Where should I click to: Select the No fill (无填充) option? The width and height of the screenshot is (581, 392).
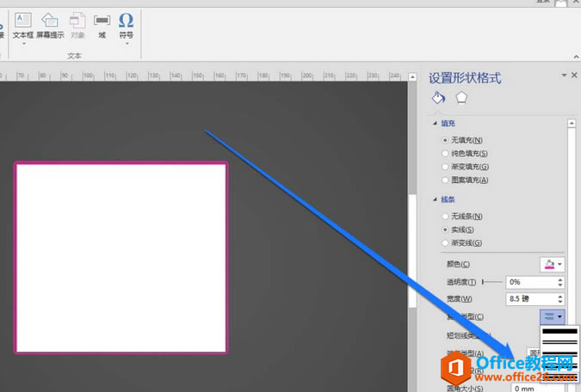point(445,140)
